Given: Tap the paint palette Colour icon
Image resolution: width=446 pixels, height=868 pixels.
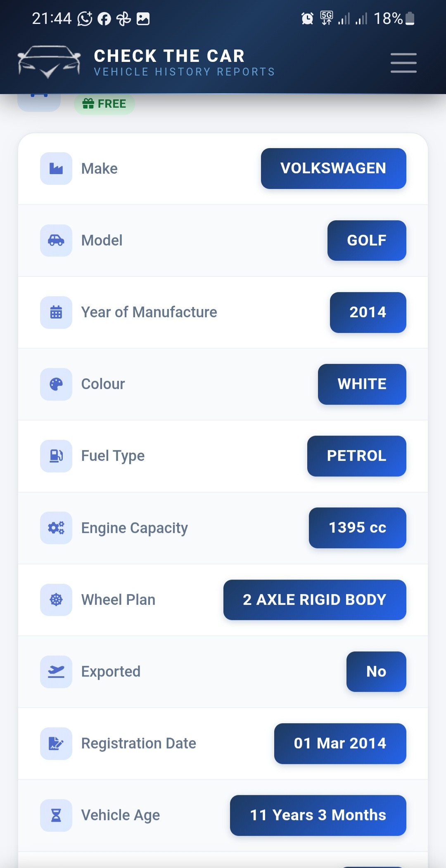Looking at the screenshot, I should pyautogui.click(x=56, y=384).
